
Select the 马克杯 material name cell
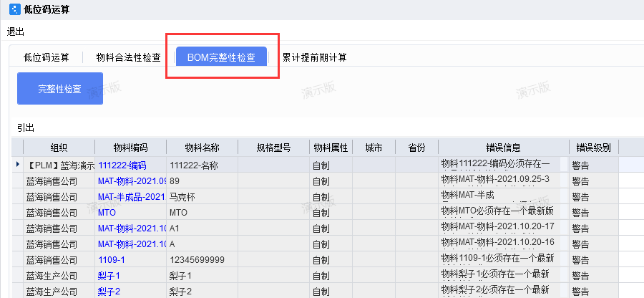(183, 196)
